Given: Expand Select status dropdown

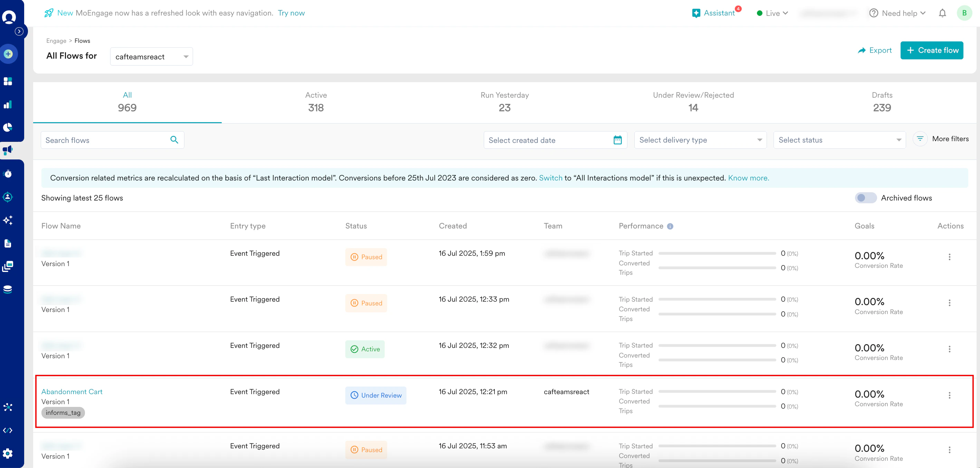Looking at the screenshot, I should point(839,140).
